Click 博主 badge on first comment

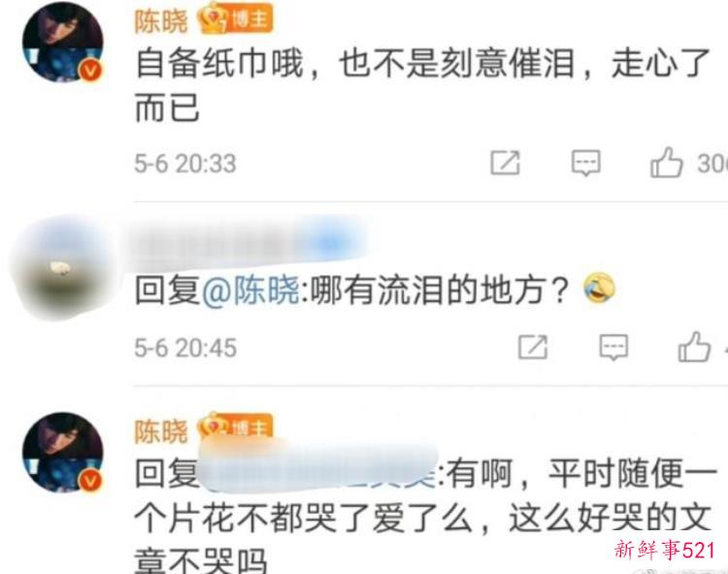click(x=235, y=19)
